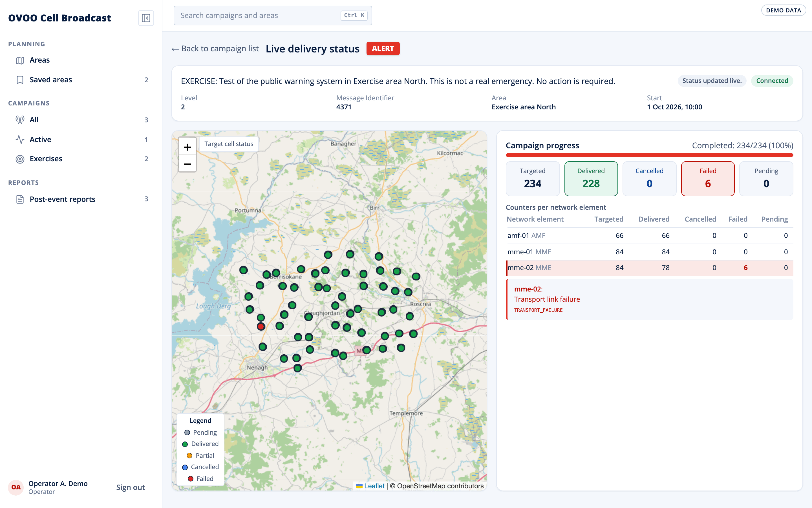Click the Saved areas bookmark icon
This screenshot has height=508, width=812.
pos(20,80)
